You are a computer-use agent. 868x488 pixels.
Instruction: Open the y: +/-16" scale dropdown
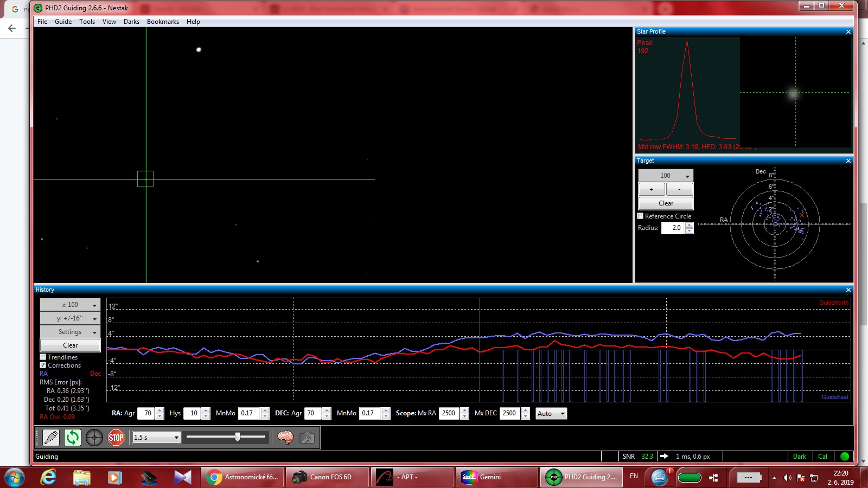70,318
